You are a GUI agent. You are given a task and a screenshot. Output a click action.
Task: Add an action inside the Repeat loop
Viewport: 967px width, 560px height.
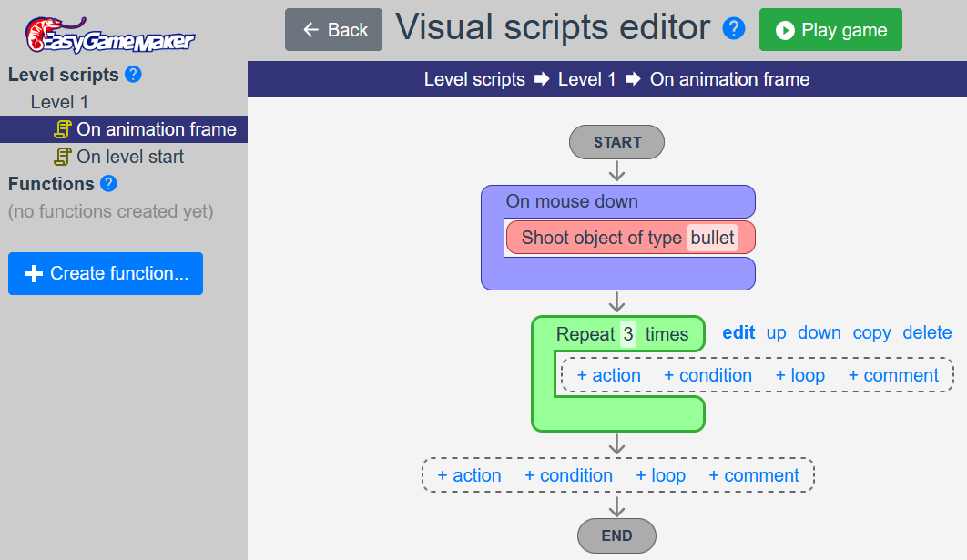(x=608, y=375)
